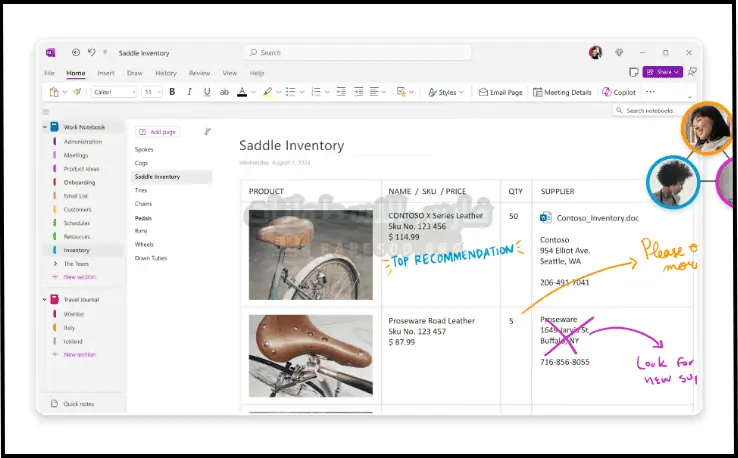Click the Add page button
738x458 pixels.
pos(157,131)
